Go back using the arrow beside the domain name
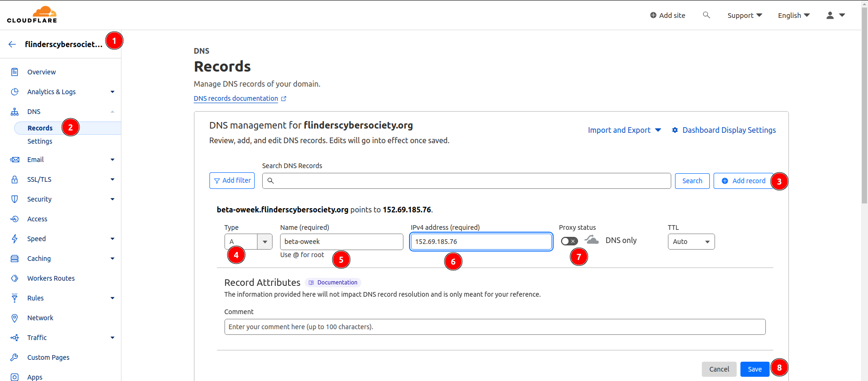 click(x=12, y=44)
